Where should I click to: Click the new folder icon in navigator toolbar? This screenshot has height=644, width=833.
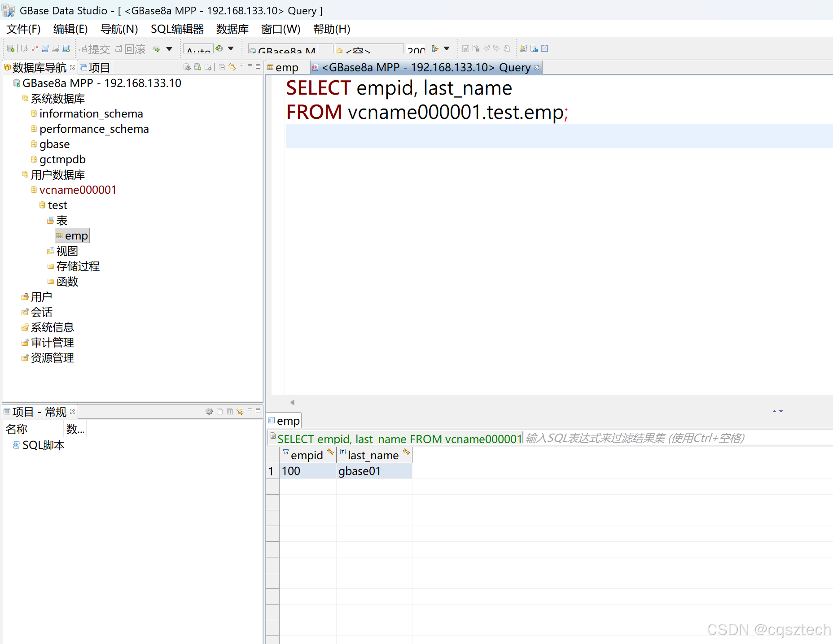coord(208,67)
